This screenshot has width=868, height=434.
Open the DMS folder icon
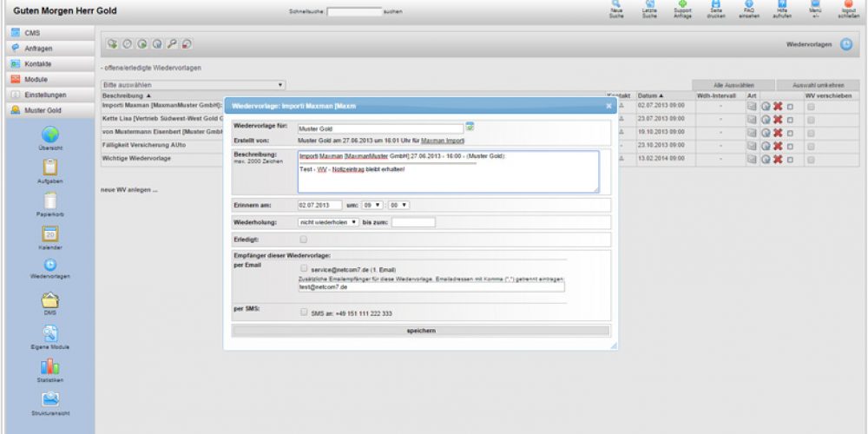49,299
